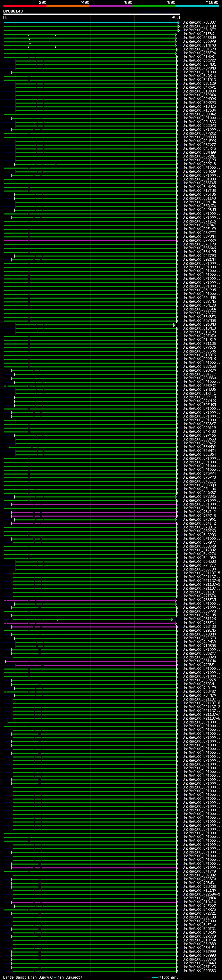This screenshot has width=222, height=980.
Task: Select hit label UniRef100_A8IXU4
Action: [199, 661]
